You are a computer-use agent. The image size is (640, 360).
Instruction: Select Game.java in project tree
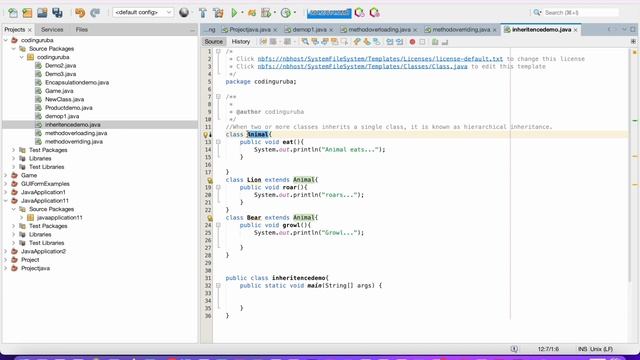tap(59, 91)
